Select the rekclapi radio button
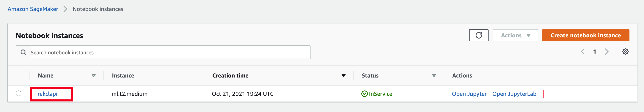Viewport: 644px width, 112px height. [19, 93]
